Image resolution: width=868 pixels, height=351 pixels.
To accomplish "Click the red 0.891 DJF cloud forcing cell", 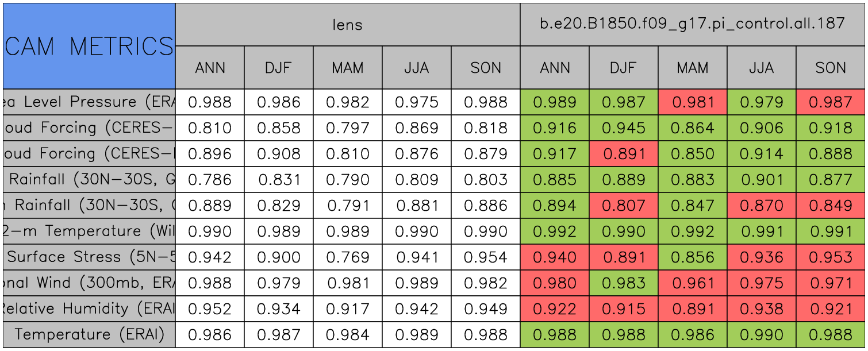I will click(623, 154).
